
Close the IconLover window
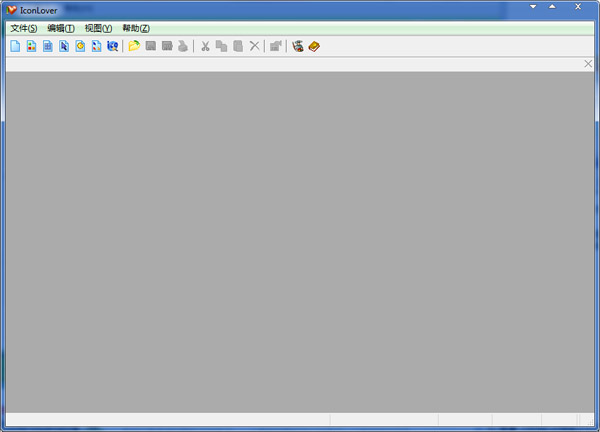click(578, 7)
